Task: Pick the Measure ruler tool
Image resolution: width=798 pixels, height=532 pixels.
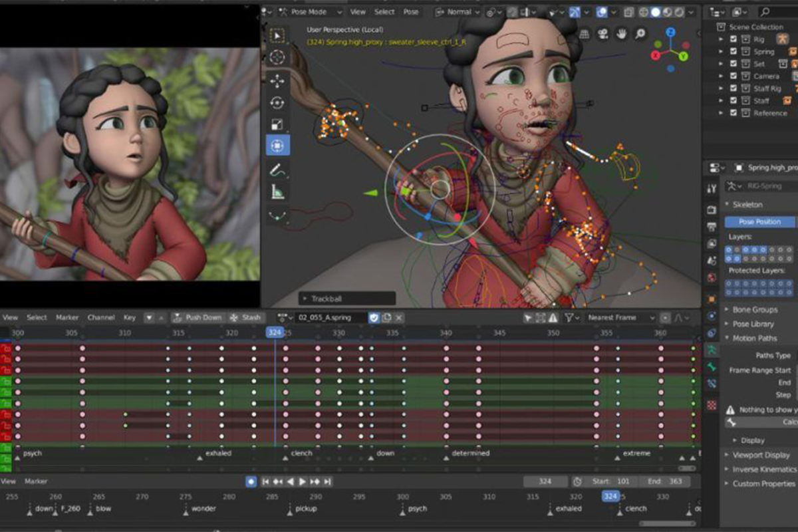Action: pos(277,192)
